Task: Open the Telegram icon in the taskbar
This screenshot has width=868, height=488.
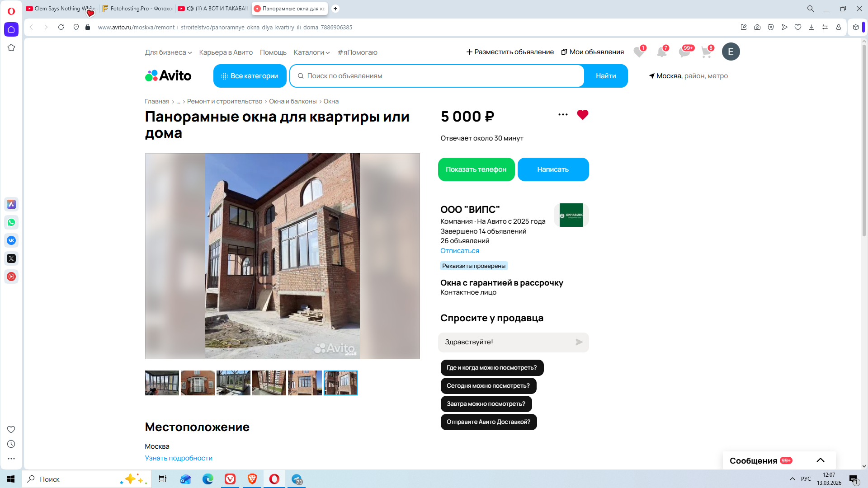Action: (x=297, y=479)
